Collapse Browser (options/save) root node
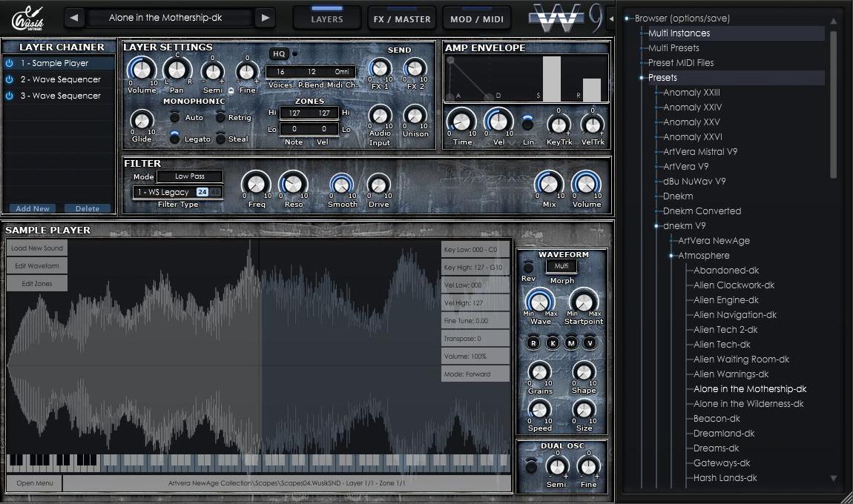 (x=627, y=18)
